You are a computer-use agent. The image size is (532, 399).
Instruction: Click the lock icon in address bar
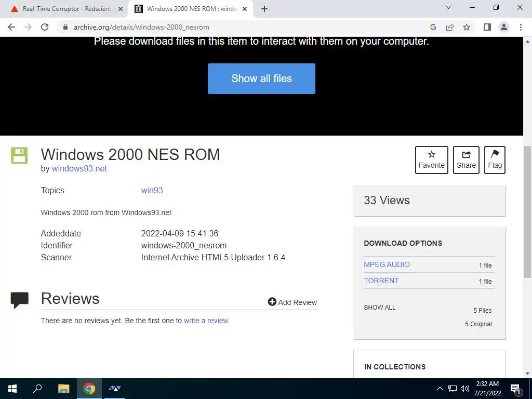point(65,27)
